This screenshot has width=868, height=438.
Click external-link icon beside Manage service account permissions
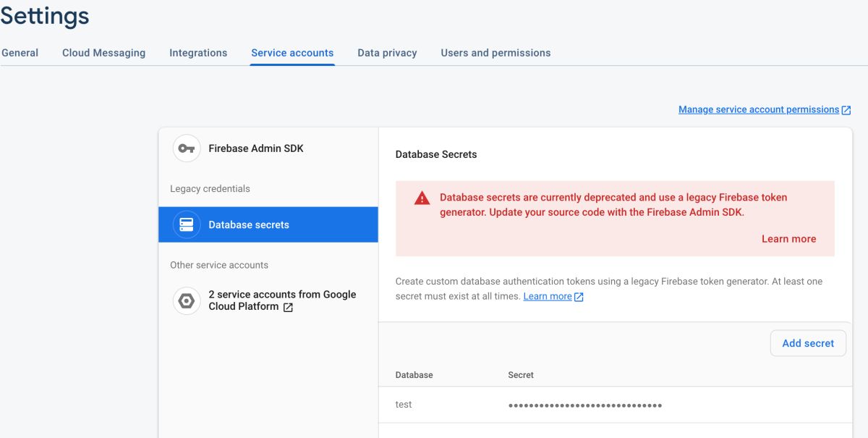[846, 110]
